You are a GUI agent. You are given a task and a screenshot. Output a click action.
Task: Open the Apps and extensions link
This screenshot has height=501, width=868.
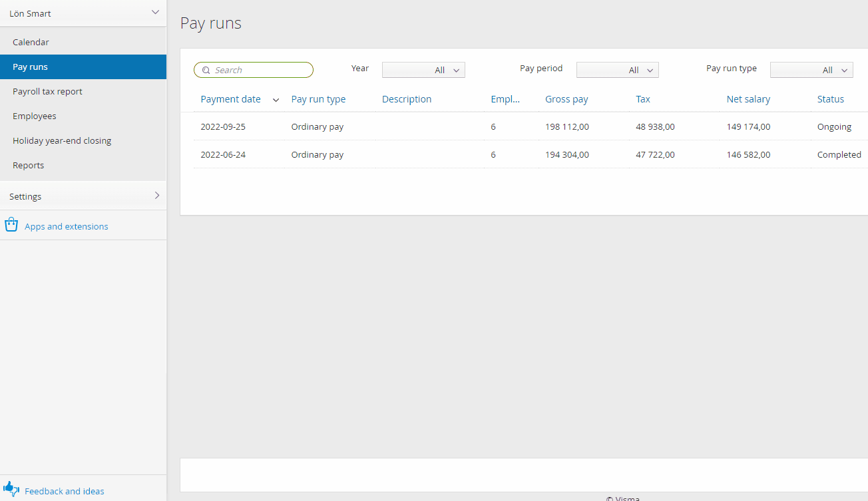coord(67,226)
